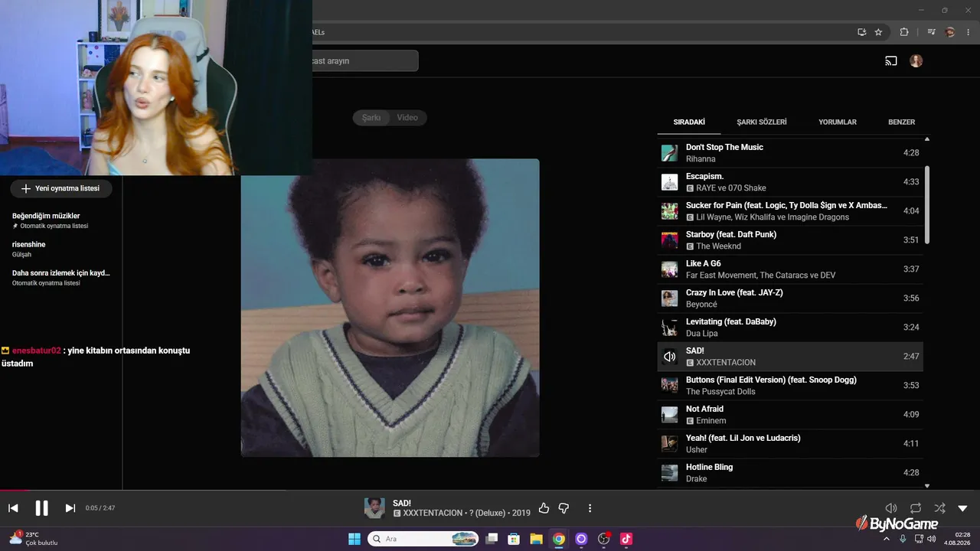The width and height of the screenshot is (980, 551).
Task: Click the large SAD! album artwork
Action: point(390,308)
